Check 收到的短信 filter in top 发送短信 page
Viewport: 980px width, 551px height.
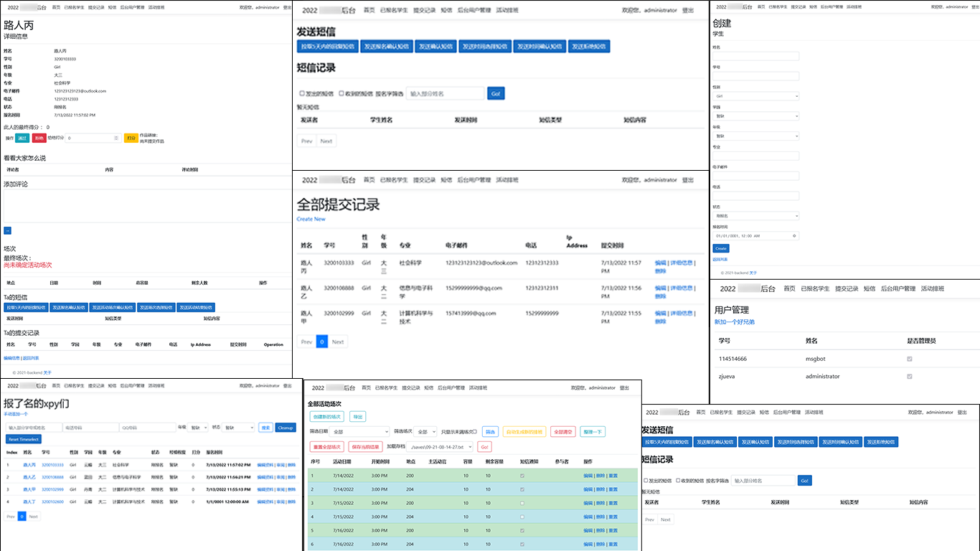pyautogui.click(x=341, y=93)
